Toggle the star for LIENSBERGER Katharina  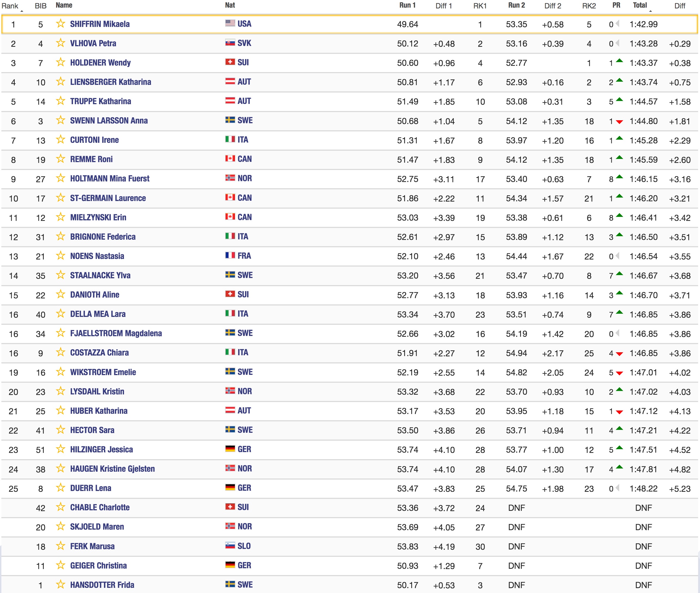tap(60, 82)
